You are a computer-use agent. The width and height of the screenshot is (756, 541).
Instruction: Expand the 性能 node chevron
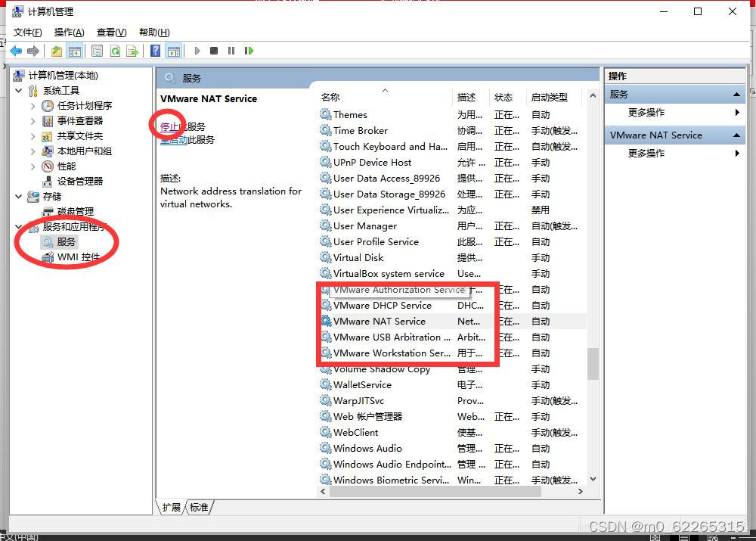pos(33,166)
